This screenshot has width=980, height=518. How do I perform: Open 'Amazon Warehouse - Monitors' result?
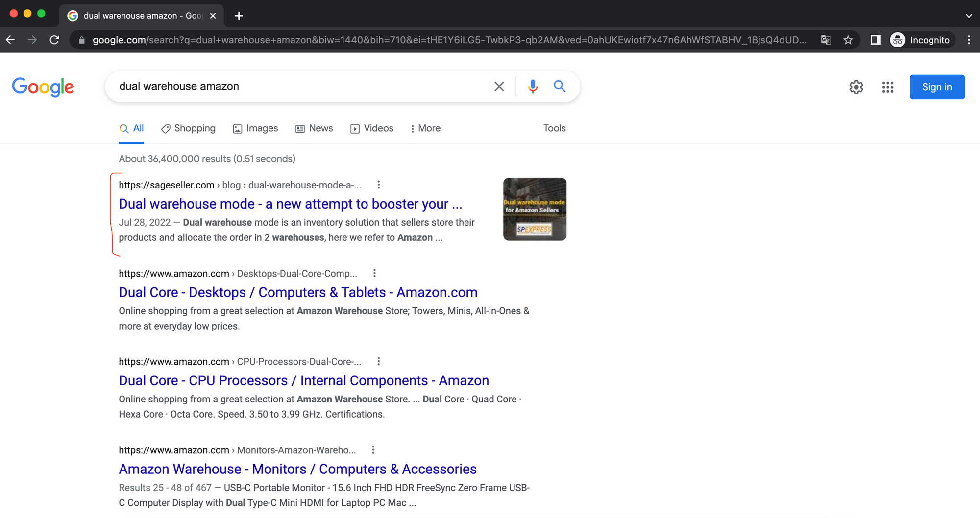click(x=297, y=469)
